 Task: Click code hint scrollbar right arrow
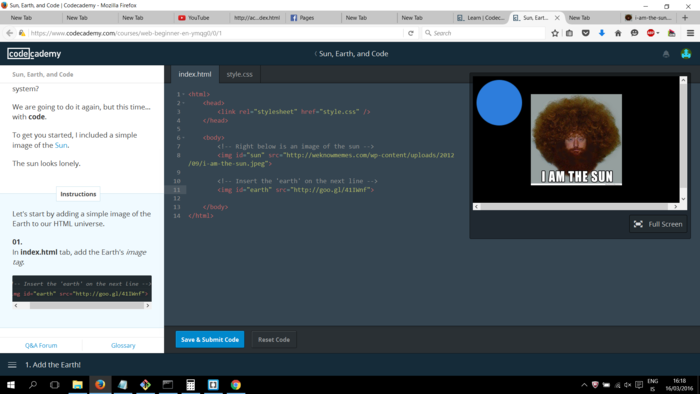point(148,306)
